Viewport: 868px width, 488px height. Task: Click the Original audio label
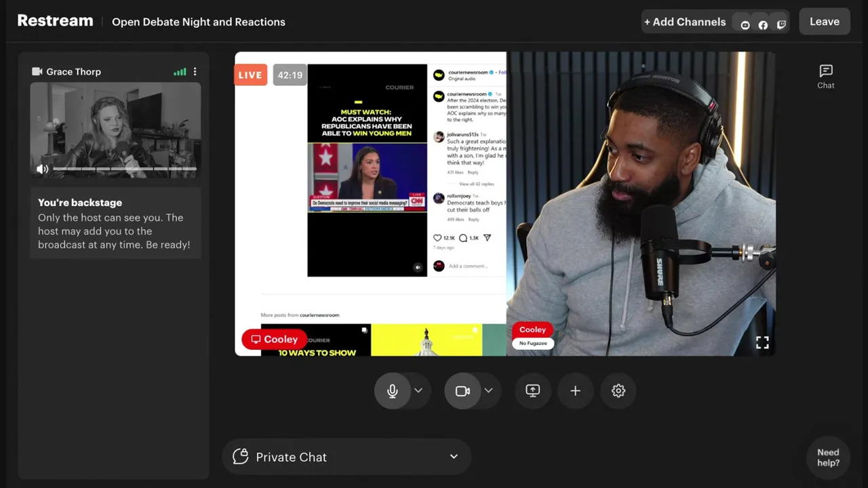coord(461,79)
